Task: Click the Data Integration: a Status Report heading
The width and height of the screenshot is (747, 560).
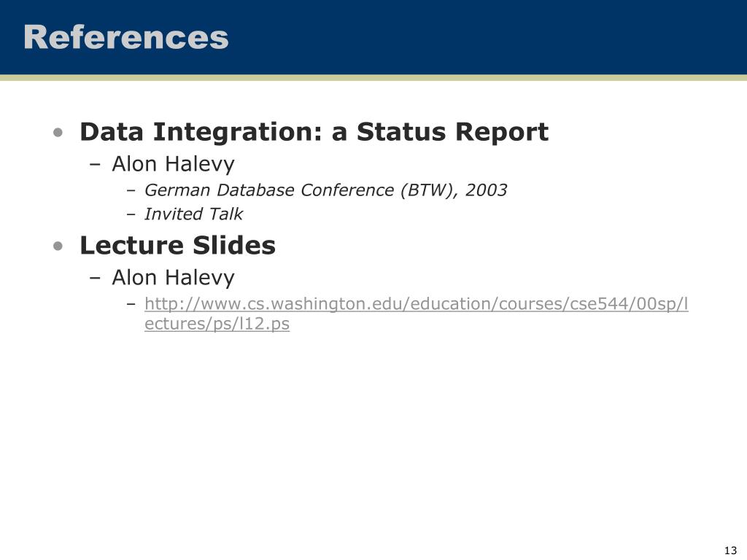Action: point(314,132)
